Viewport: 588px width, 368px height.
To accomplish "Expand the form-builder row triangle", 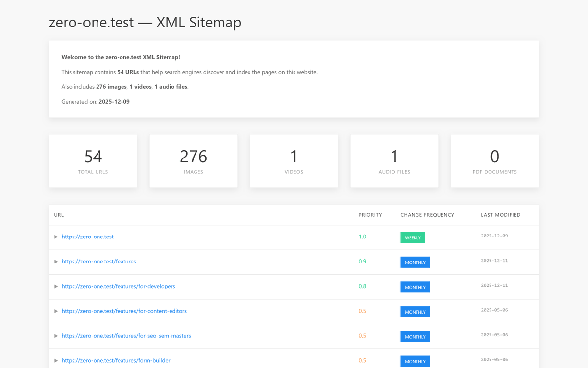I will click(56, 361).
